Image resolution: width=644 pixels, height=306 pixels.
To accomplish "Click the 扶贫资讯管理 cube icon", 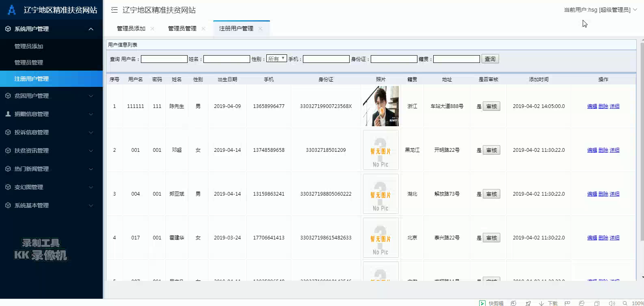I will (8, 151).
